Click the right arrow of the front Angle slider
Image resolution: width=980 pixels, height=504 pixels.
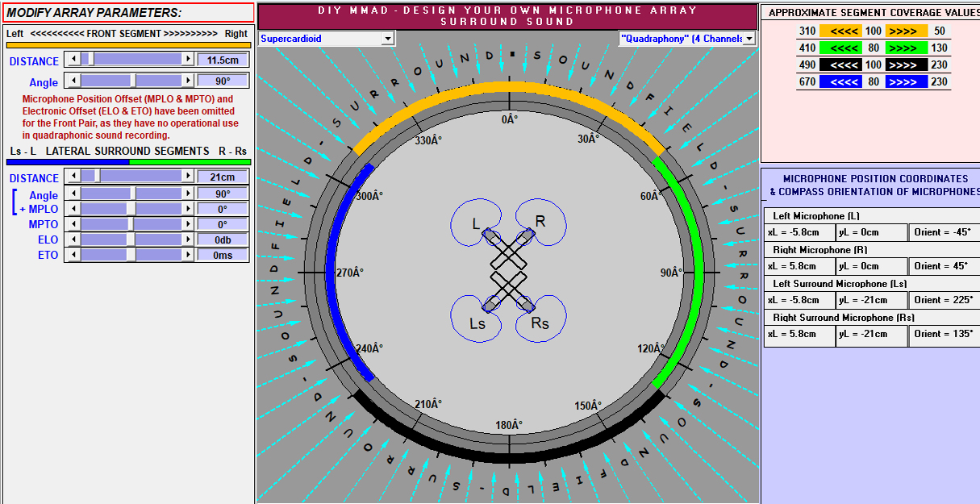pyautogui.click(x=188, y=81)
